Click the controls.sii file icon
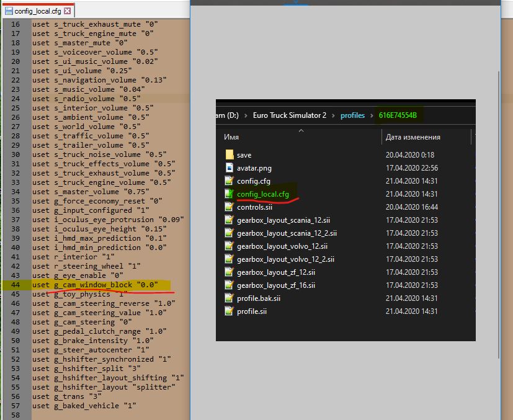The height and width of the screenshot is (420, 513). 230,207
